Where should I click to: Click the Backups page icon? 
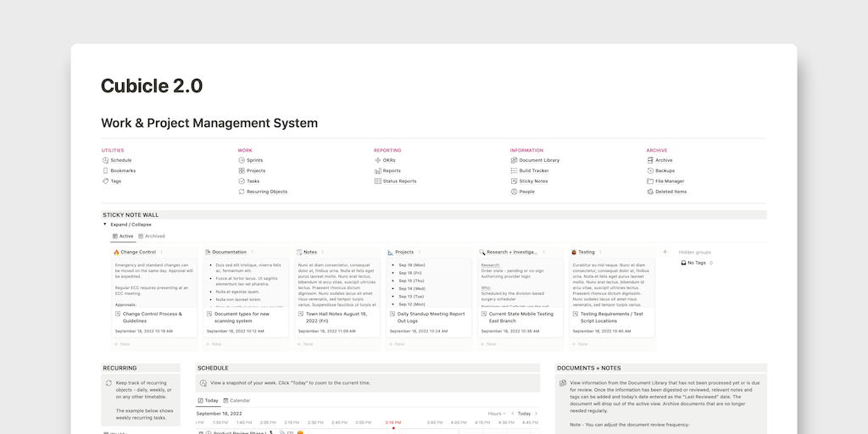click(650, 170)
